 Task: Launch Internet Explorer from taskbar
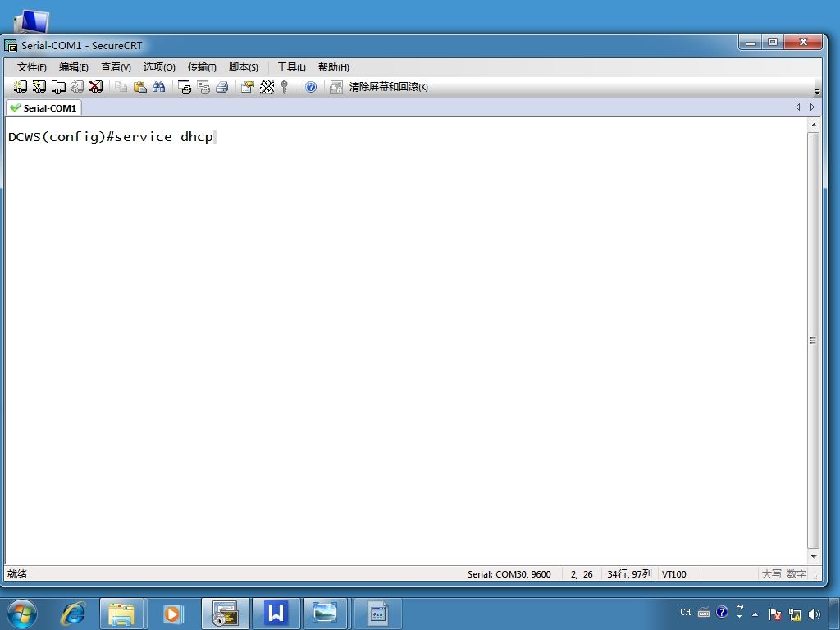73,614
